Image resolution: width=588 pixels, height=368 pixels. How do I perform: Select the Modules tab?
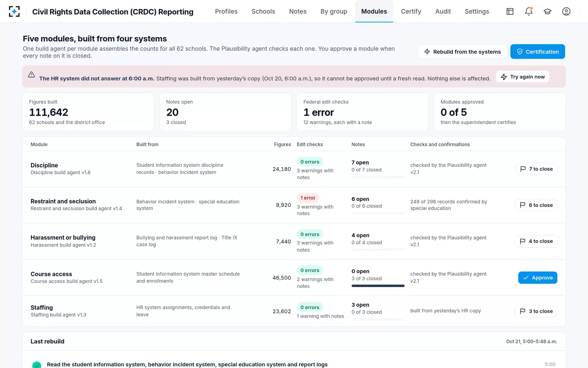pos(374,11)
